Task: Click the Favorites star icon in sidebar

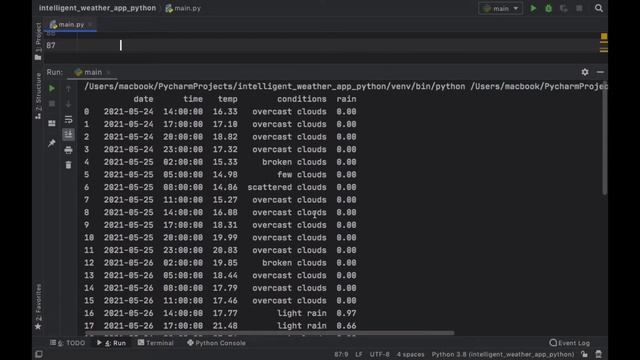Action: 38,327
